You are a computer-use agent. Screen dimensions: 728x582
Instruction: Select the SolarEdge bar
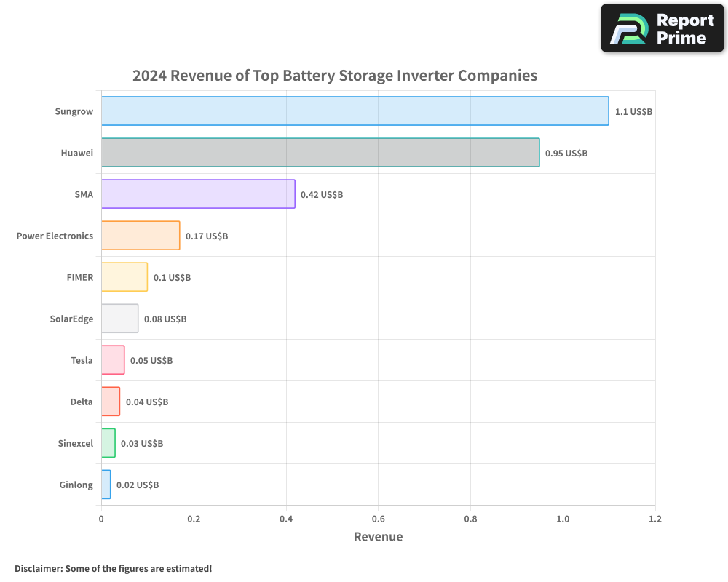[120, 319]
